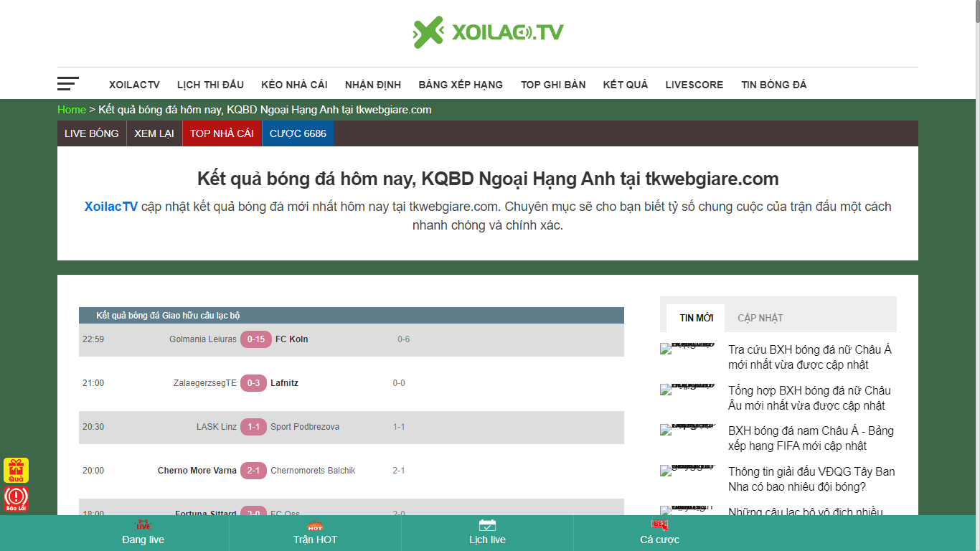Click the 22:59 match time
The image size is (980, 551).
click(93, 339)
